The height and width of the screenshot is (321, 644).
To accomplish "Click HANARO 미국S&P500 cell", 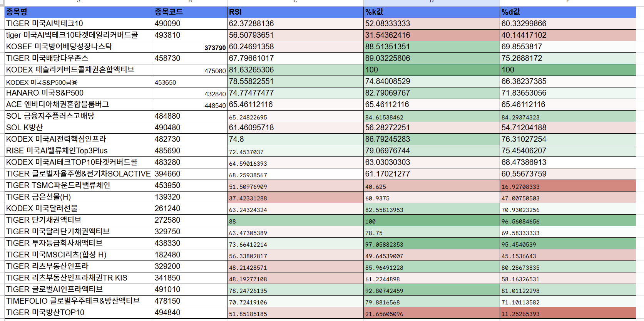I will pos(79,93).
